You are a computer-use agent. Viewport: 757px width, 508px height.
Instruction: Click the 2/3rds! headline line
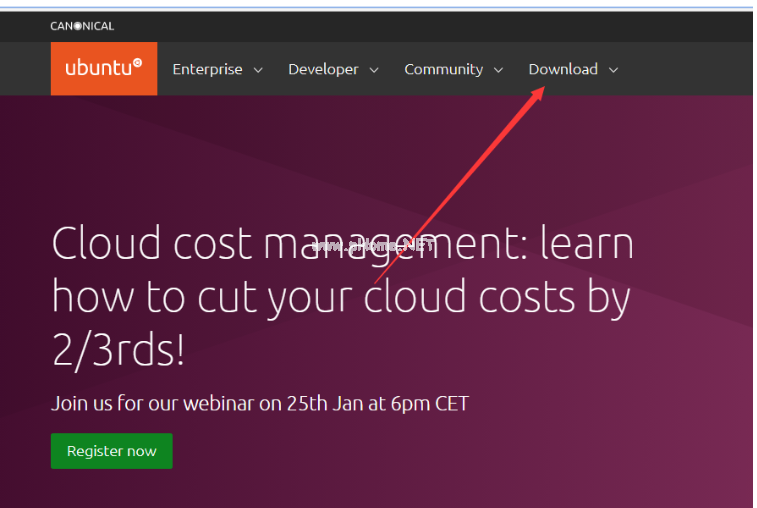click(118, 348)
